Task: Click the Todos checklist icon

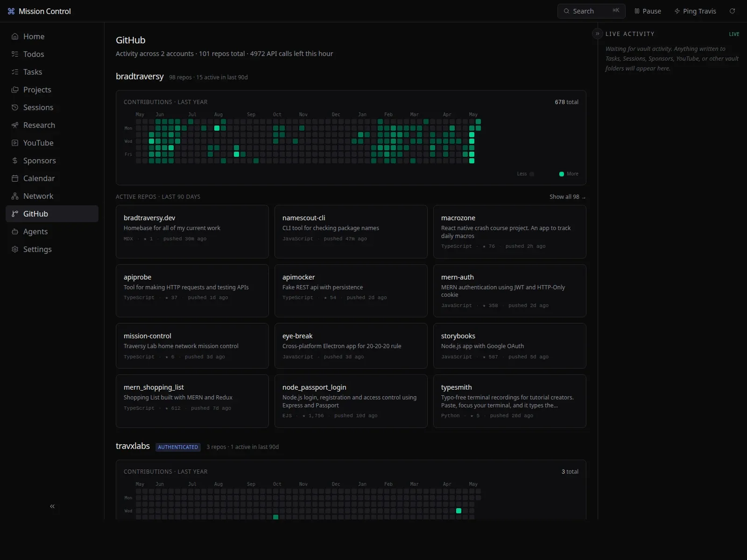Action: (x=15, y=54)
